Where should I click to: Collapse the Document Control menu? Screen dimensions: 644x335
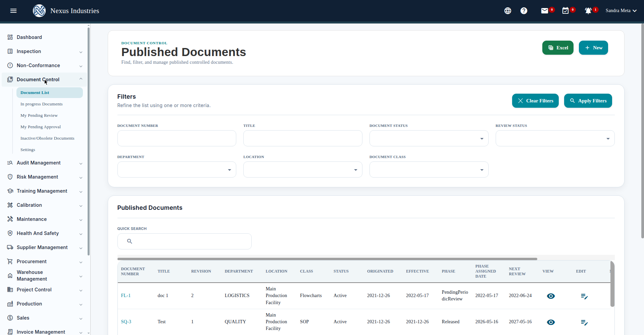pyautogui.click(x=44, y=80)
